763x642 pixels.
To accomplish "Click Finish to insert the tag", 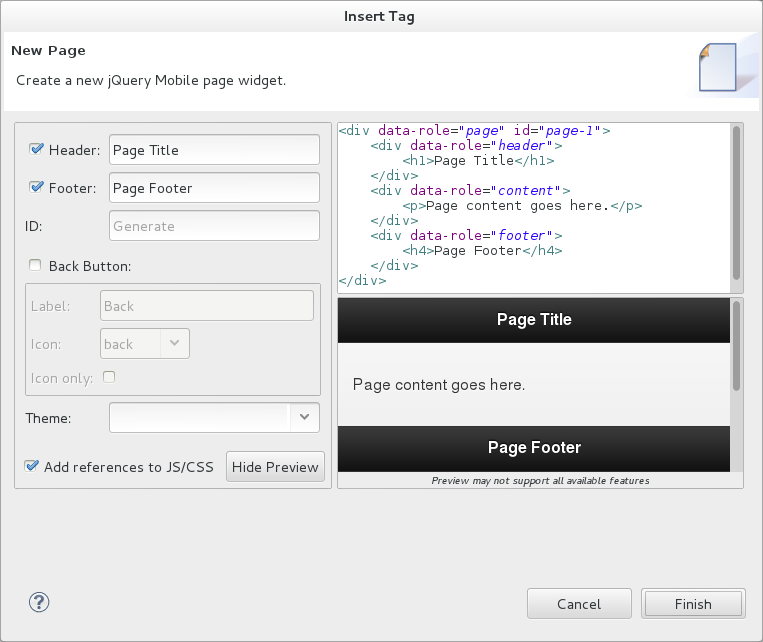I will click(x=692, y=604).
